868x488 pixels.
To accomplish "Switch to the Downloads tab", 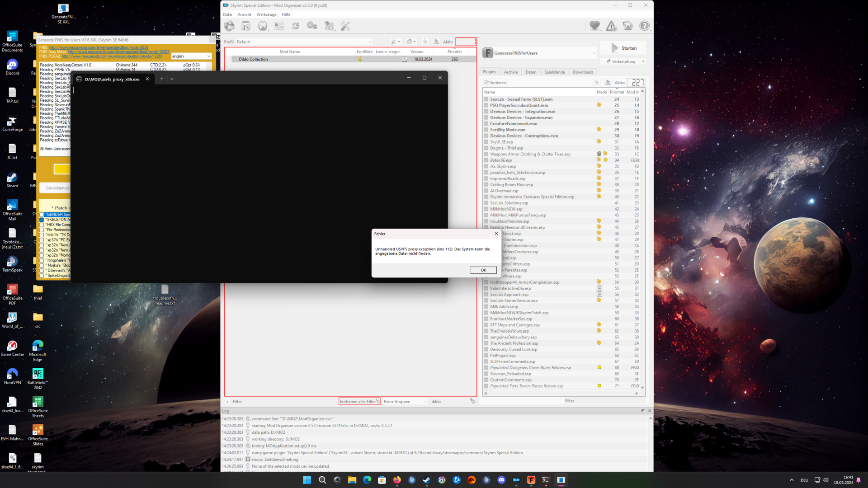I will (x=583, y=72).
